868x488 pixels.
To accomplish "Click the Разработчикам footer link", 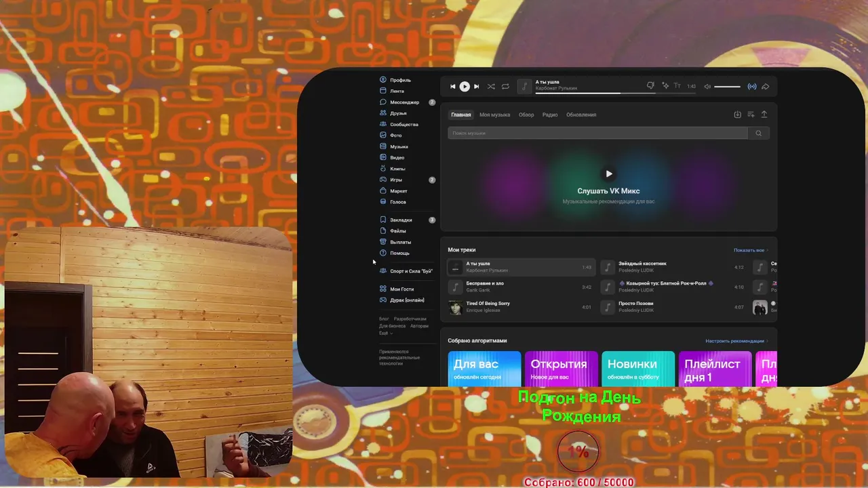I will pos(410,319).
